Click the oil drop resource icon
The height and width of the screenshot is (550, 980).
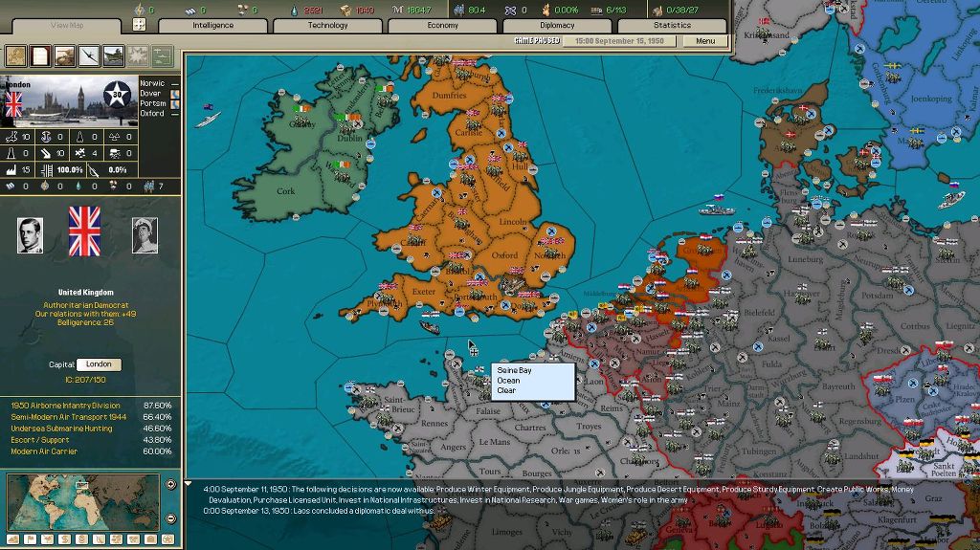point(295,10)
